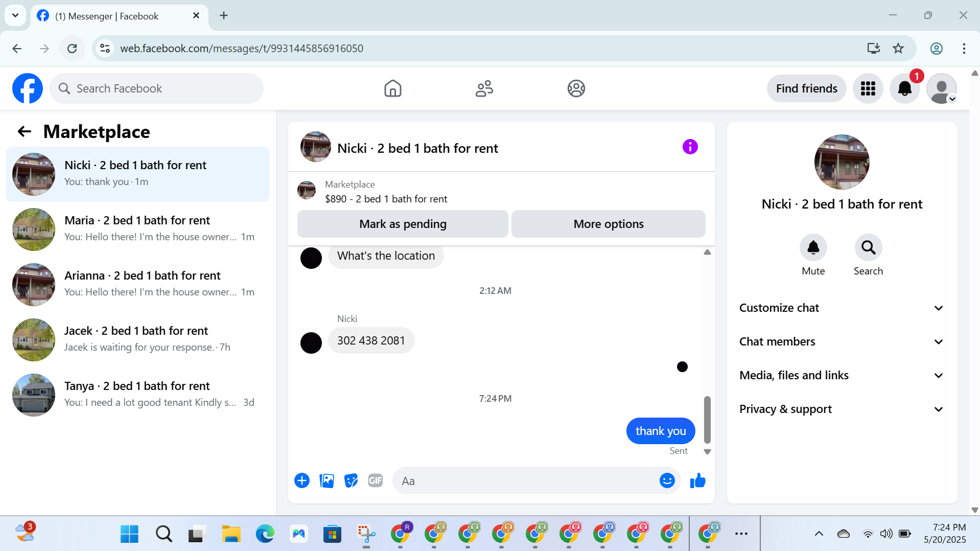The height and width of the screenshot is (551, 980).
Task: Expand the Chat members section
Action: tap(841, 341)
